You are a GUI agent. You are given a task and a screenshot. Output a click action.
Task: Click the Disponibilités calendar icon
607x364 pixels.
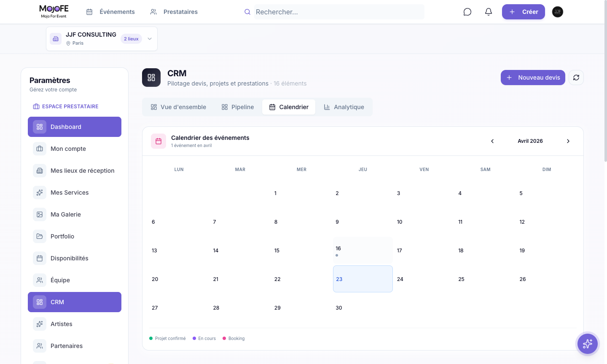40,258
